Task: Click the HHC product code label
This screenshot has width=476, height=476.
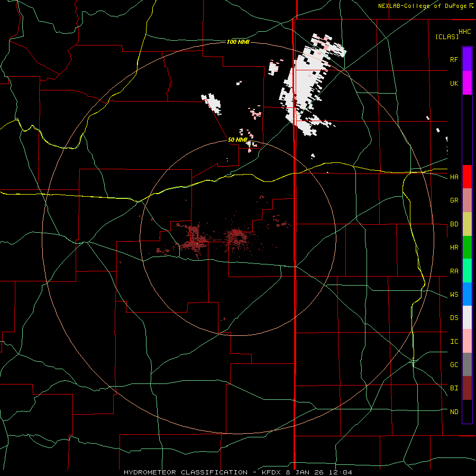Action: point(465,32)
